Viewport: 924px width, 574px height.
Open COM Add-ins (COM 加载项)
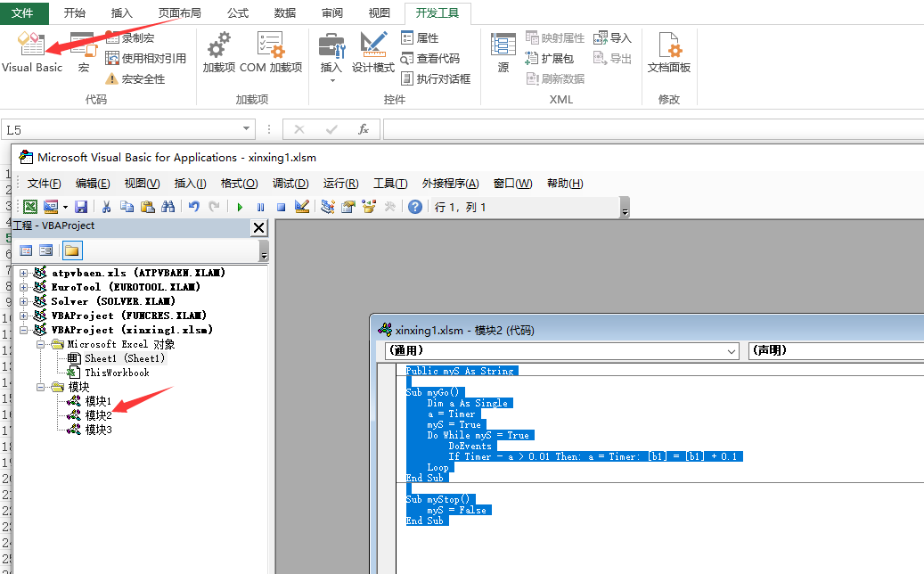coord(271,53)
